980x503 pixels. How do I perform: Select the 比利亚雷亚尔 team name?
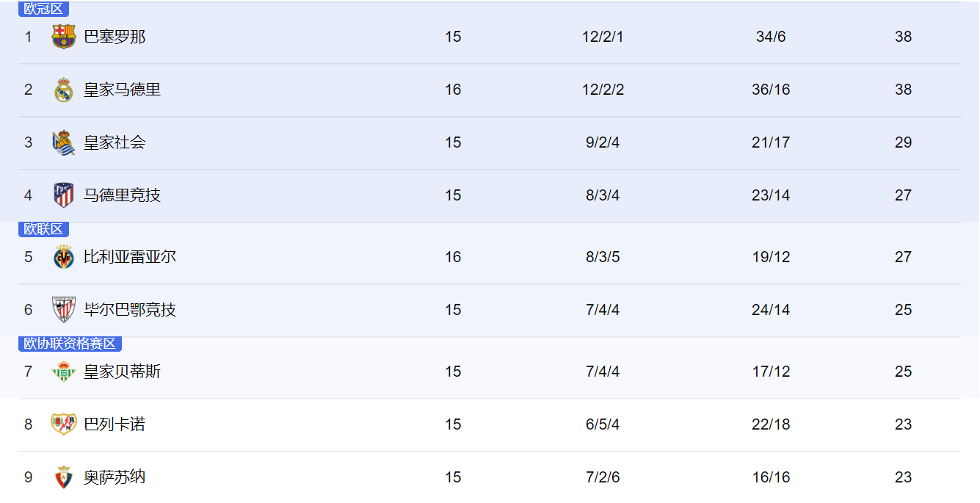point(130,257)
